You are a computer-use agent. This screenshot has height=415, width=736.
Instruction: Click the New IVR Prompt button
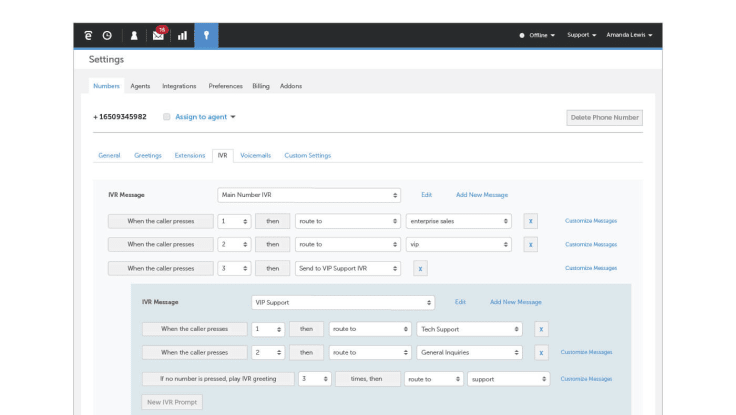click(172, 402)
